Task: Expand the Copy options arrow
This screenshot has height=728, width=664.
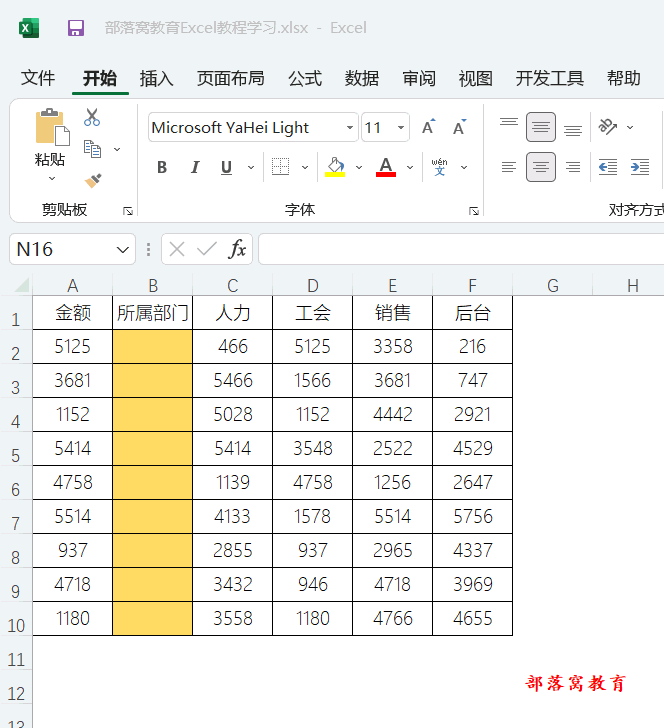Action: click(x=117, y=149)
